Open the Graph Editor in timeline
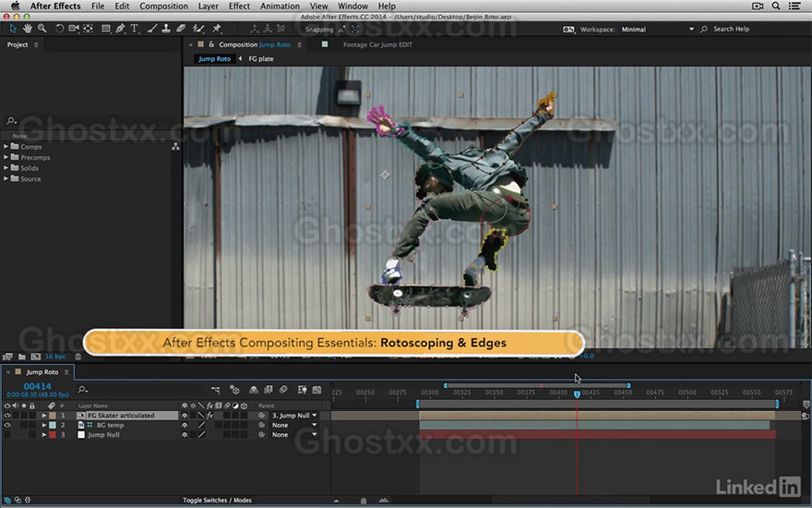 (316, 389)
